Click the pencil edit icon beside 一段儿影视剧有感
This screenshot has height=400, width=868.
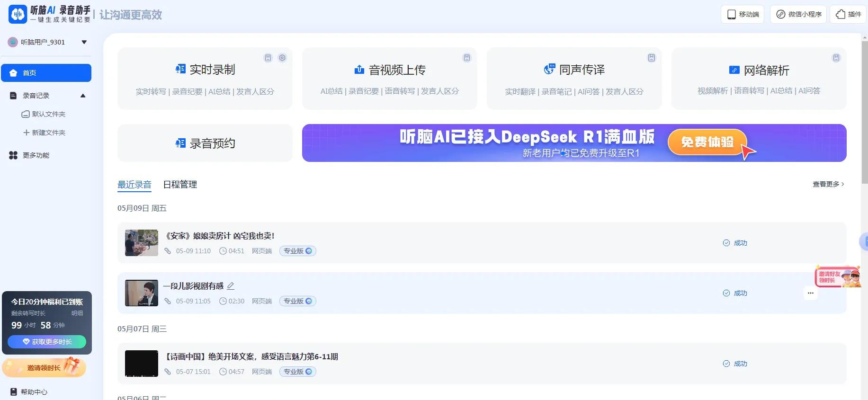pyautogui.click(x=231, y=286)
